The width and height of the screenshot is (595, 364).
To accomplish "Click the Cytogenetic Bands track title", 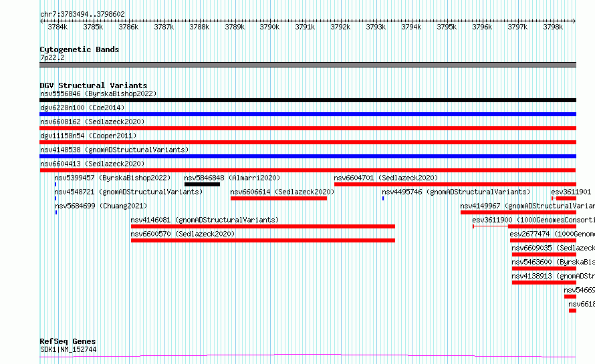I will [80, 49].
